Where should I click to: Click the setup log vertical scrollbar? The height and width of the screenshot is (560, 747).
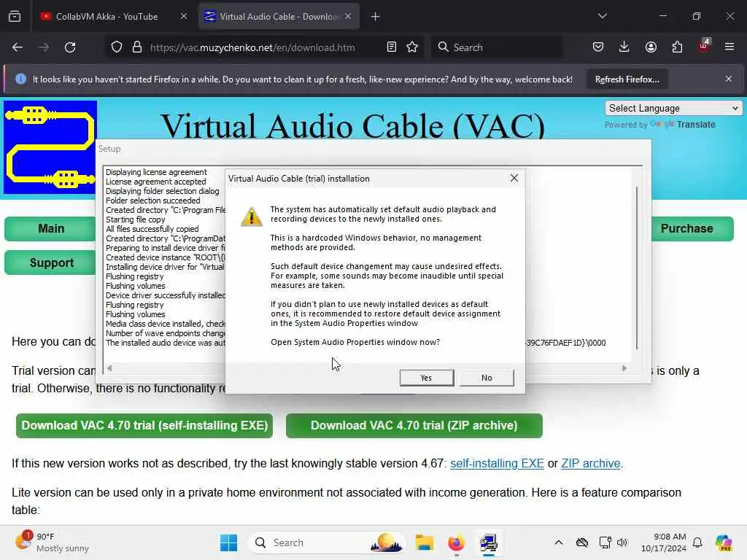(636, 268)
